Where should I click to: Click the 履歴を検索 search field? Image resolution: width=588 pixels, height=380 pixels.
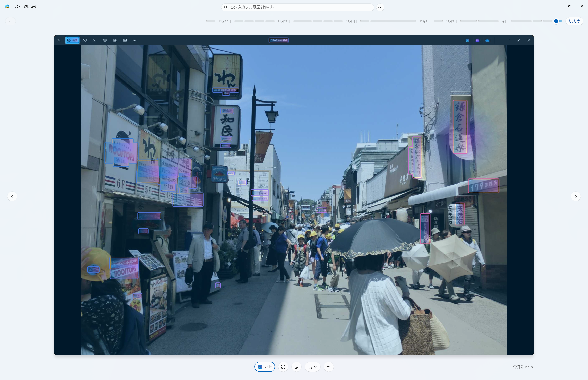tap(297, 7)
